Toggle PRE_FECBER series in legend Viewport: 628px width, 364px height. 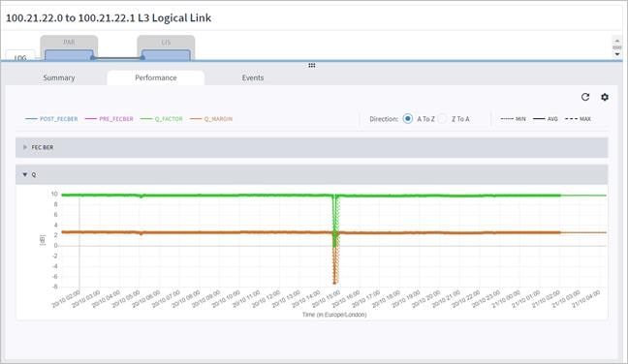(x=109, y=119)
